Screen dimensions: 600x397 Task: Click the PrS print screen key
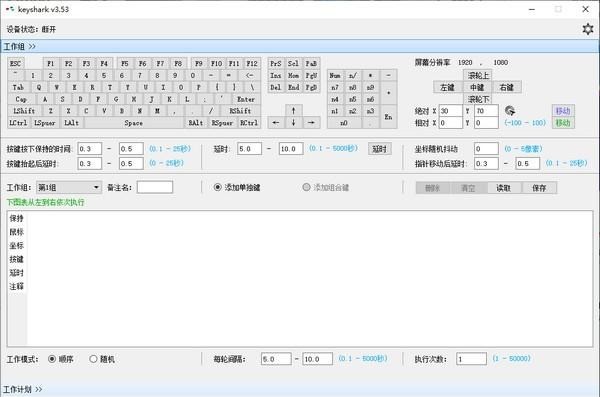point(276,64)
